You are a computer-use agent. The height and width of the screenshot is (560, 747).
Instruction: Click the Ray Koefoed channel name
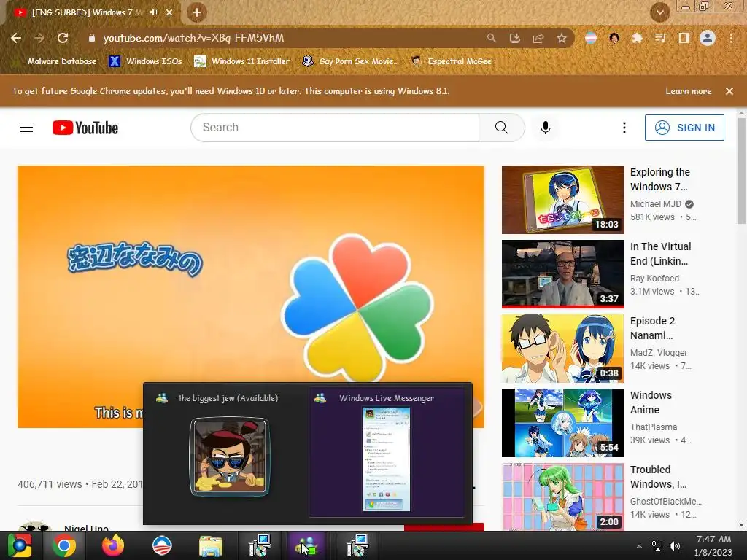[x=654, y=278]
